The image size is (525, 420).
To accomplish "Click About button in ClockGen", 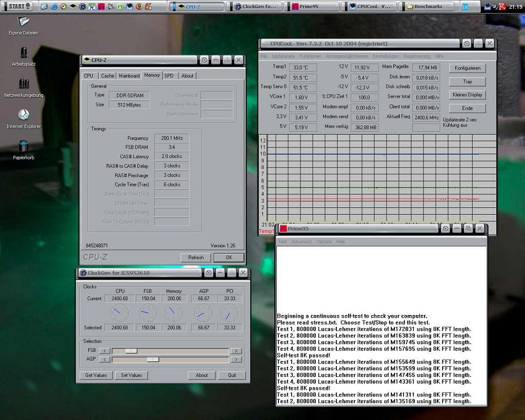I will 201,375.
